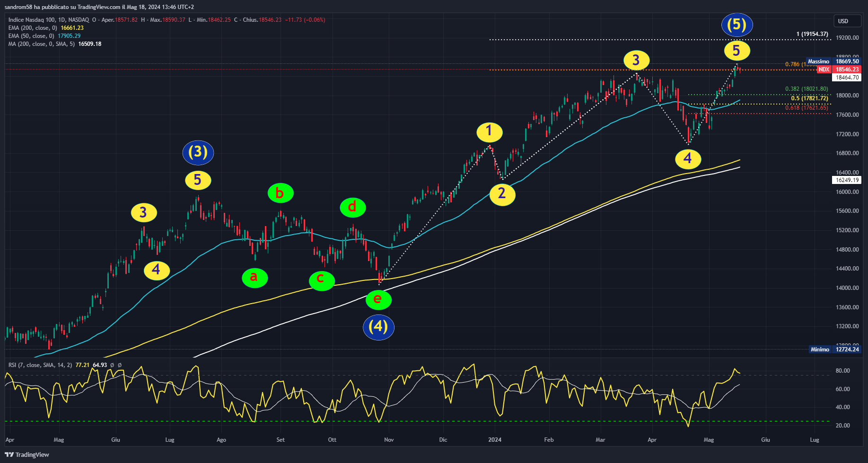This screenshot has width=868, height=463.
Task: Click yellow wave 3 marker near March 2024 peak
Action: (x=636, y=61)
